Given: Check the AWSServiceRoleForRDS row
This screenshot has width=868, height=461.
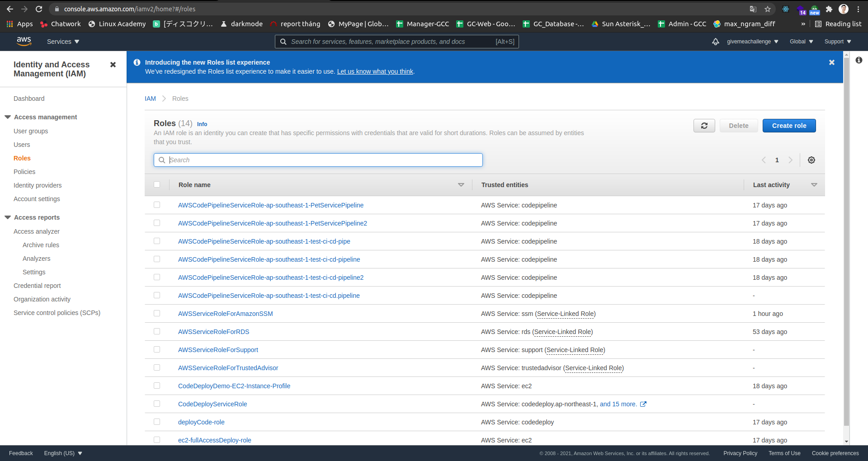Looking at the screenshot, I should (157, 331).
